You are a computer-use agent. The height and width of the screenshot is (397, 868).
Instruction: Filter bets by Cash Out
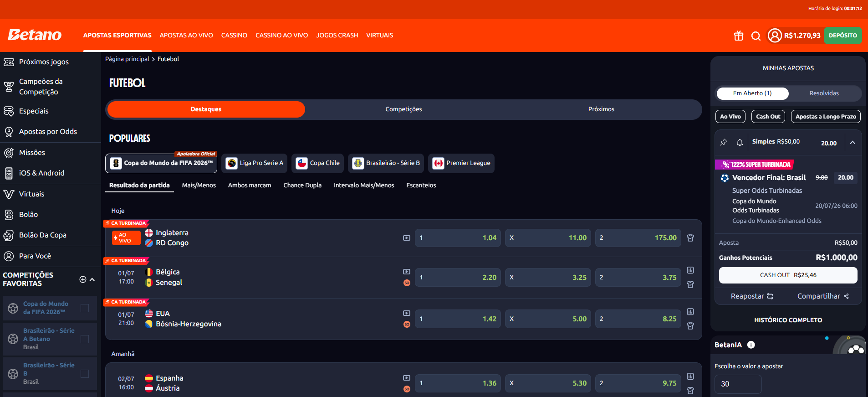tap(768, 117)
